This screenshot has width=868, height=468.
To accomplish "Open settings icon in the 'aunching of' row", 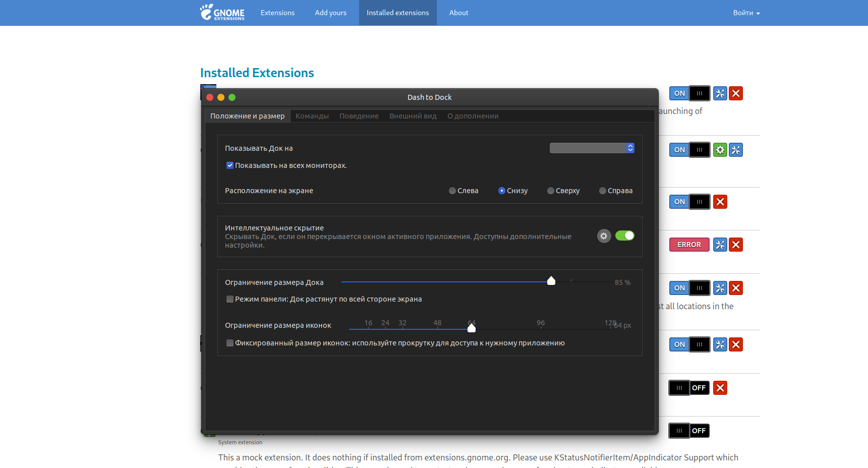I will pyautogui.click(x=720, y=93).
